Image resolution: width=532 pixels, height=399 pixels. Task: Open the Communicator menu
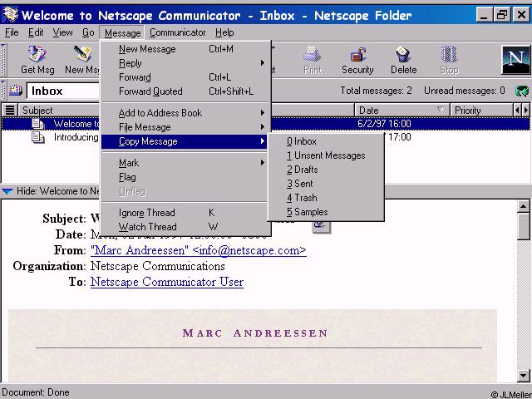(x=177, y=32)
